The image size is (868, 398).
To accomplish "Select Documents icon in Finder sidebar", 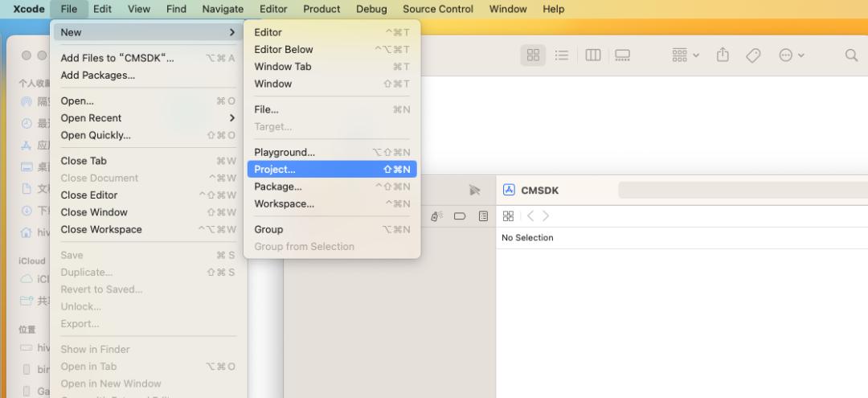I will tap(27, 189).
